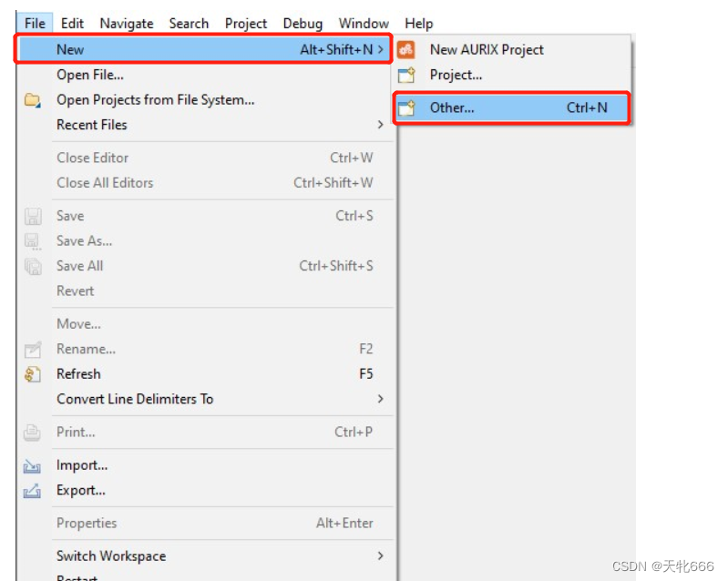Open the File menu

(35, 23)
